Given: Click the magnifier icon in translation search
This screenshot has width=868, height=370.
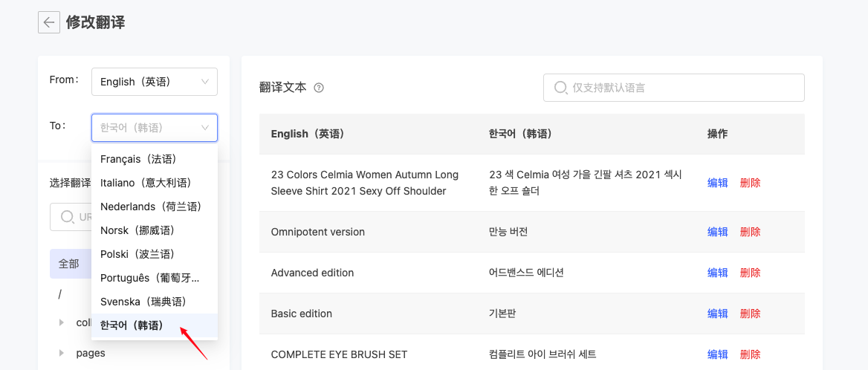Looking at the screenshot, I should (560, 88).
